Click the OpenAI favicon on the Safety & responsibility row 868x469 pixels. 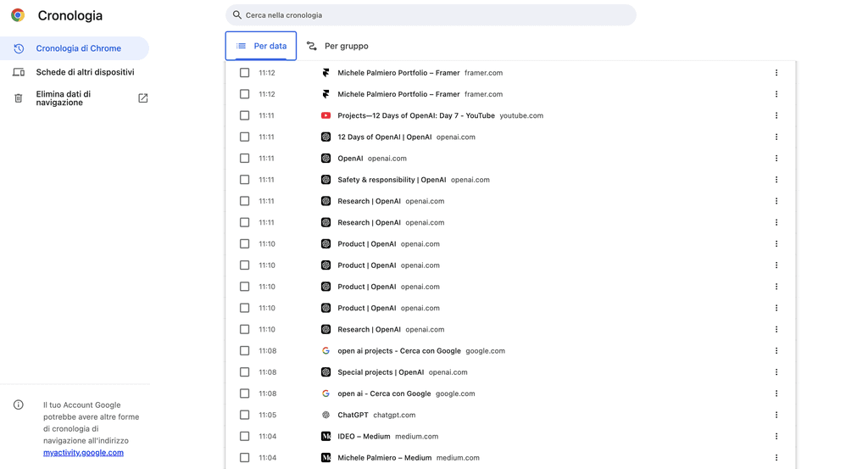326,180
